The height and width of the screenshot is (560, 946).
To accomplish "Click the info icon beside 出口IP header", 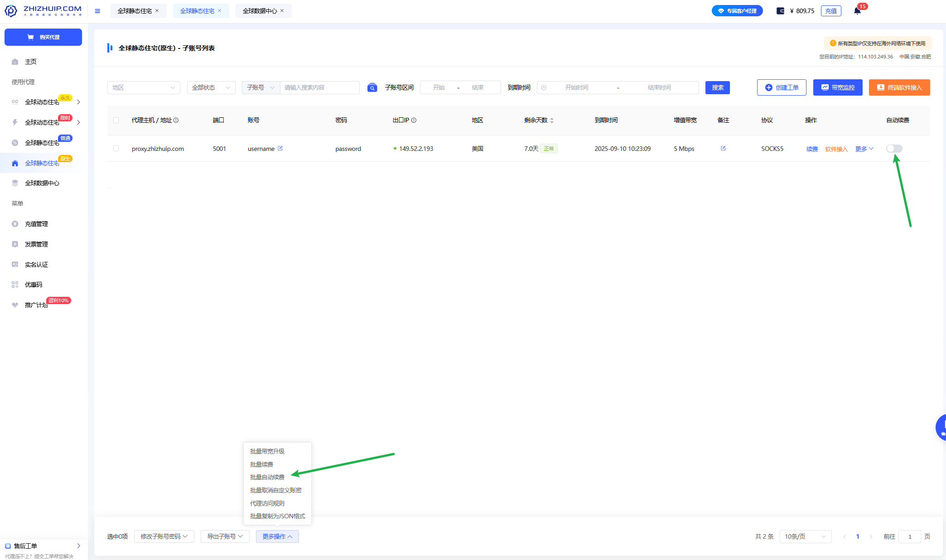I will click(x=414, y=120).
